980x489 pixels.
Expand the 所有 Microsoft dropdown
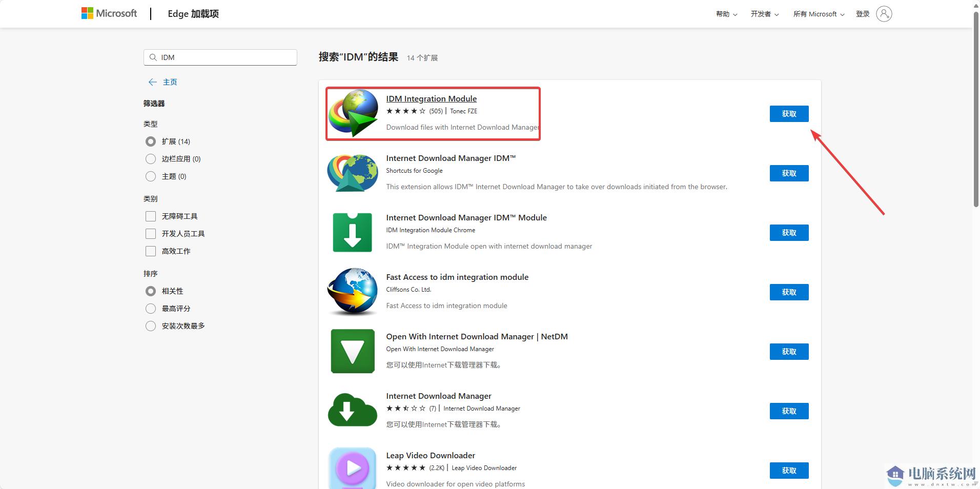819,14
